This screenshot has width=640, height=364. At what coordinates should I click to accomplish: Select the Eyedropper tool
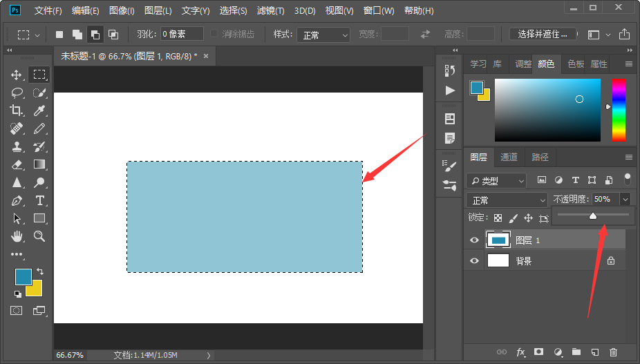click(x=39, y=111)
